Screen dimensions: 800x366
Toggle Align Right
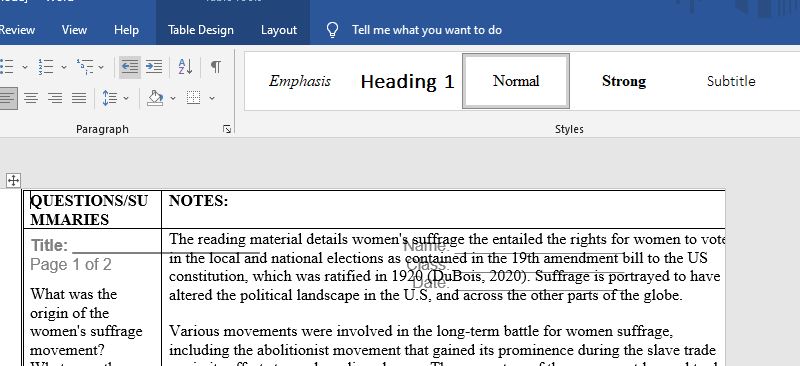[55, 97]
